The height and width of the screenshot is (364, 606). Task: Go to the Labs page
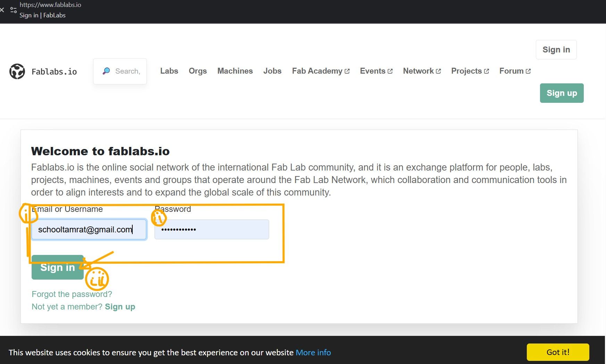pos(169,71)
